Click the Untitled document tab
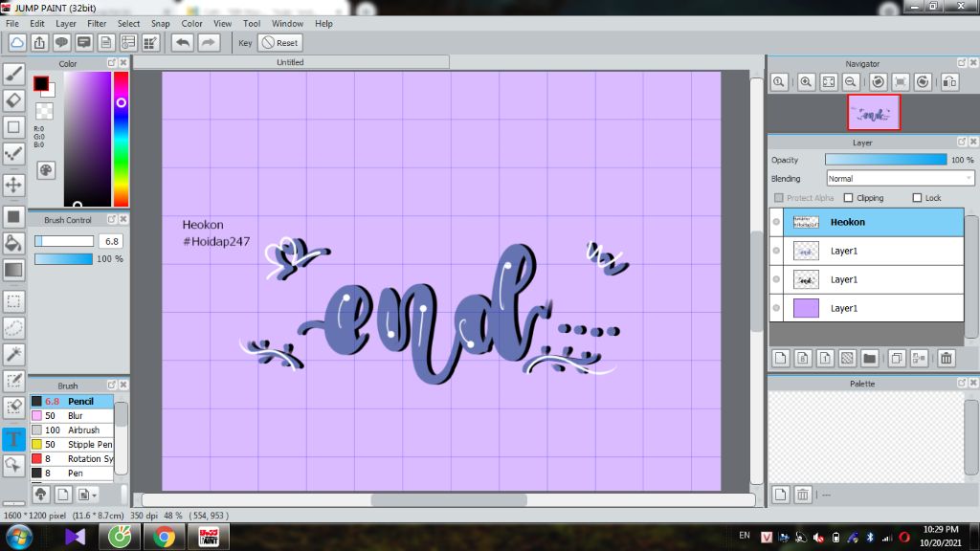The height and width of the screenshot is (551, 980). tap(291, 62)
